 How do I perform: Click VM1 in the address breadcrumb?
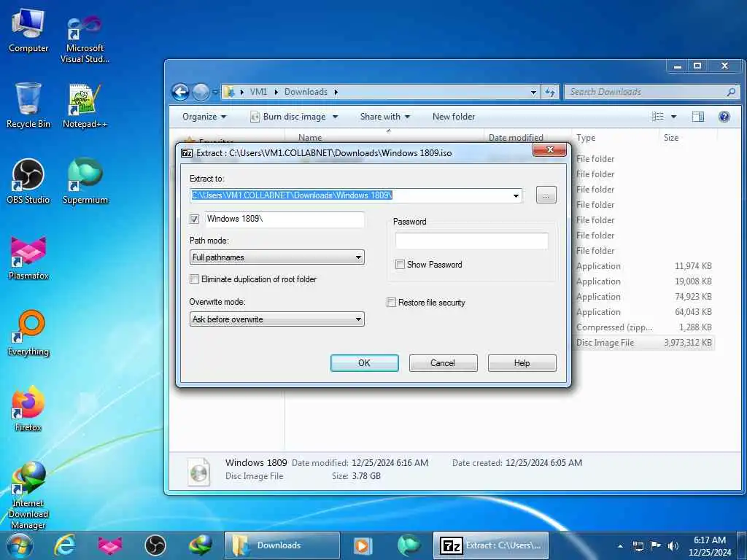point(258,92)
